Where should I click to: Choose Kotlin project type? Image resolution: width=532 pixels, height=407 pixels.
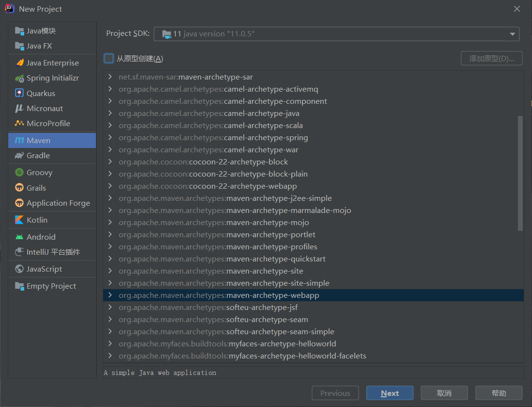pyautogui.click(x=52, y=220)
